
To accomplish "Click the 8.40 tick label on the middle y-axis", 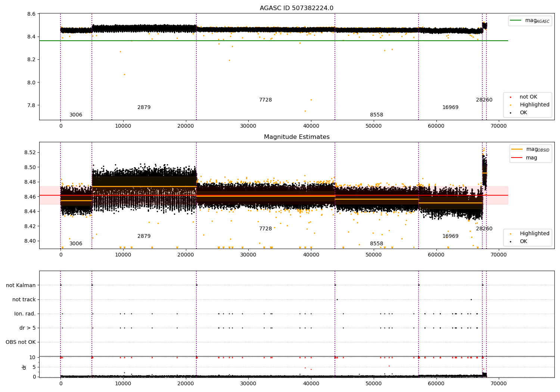I will [30, 241].
